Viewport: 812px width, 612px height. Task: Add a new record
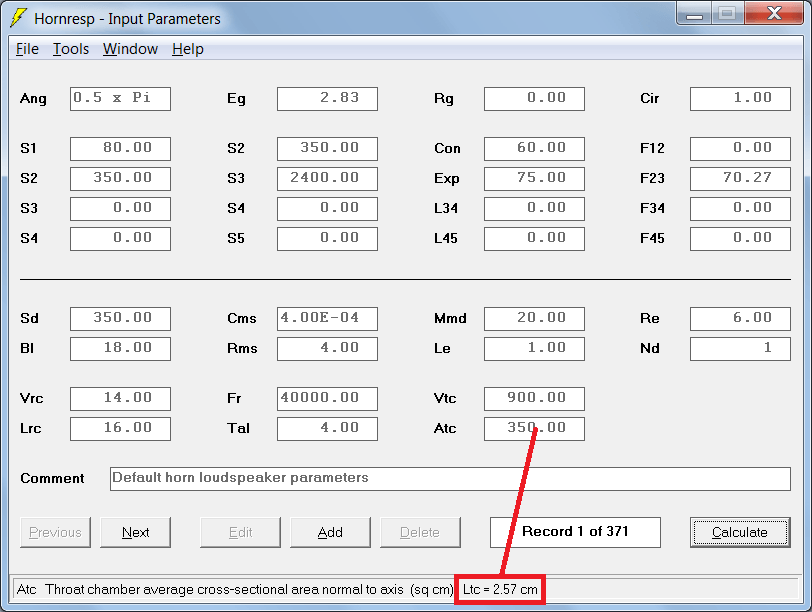tap(330, 532)
